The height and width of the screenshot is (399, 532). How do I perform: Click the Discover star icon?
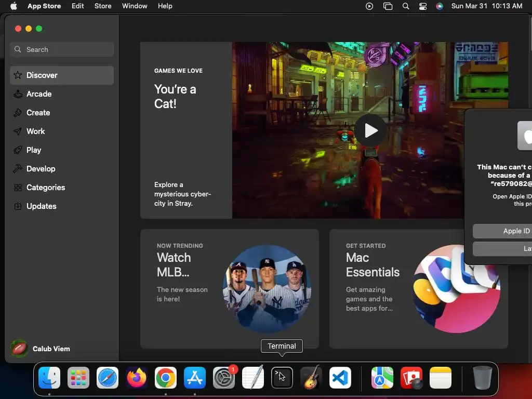click(18, 75)
